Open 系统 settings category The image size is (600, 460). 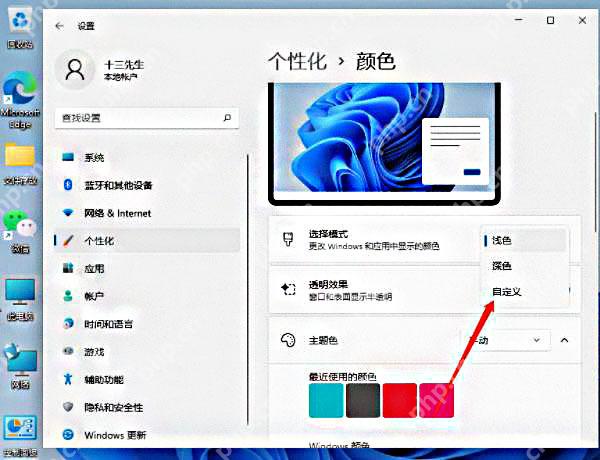pos(147,157)
